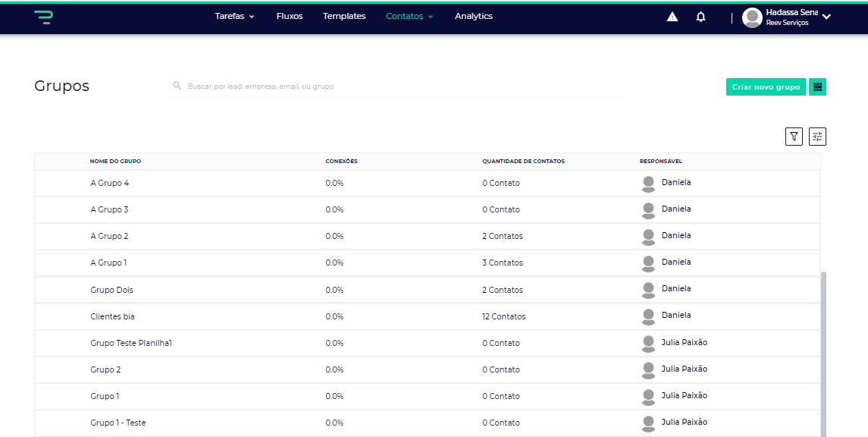Image resolution: width=868 pixels, height=437 pixels.
Task: Open column settings sliders icon
Action: [817, 137]
